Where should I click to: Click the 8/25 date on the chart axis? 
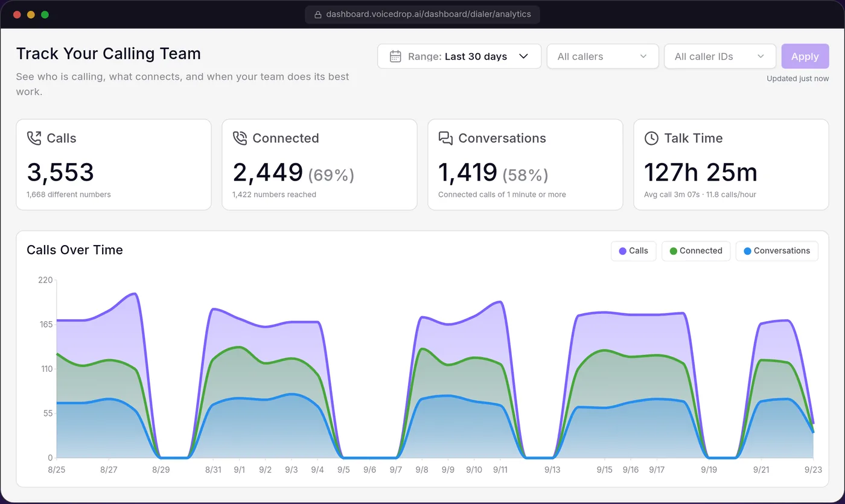coord(57,470)
